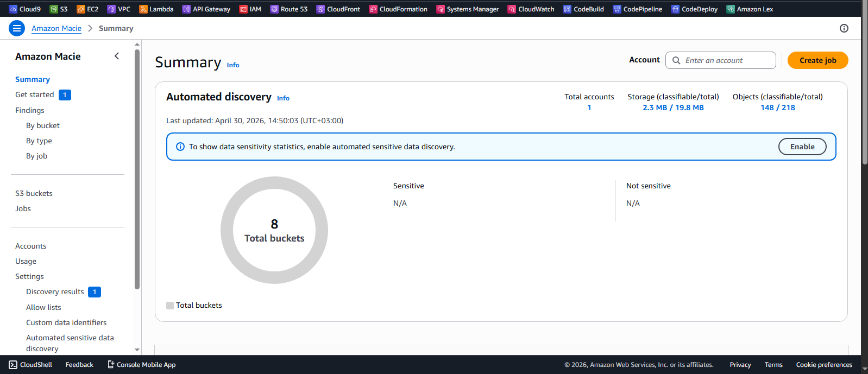This screenshot has width=868, height=374.
Task: Open Discovery results settings page
Action: [55, 291]
